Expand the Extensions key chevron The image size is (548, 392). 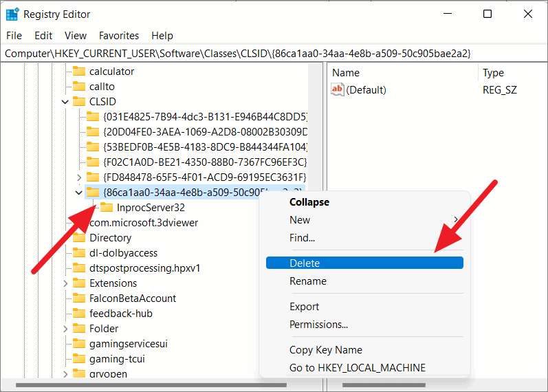pyautogui.click(x=65, y=283)
